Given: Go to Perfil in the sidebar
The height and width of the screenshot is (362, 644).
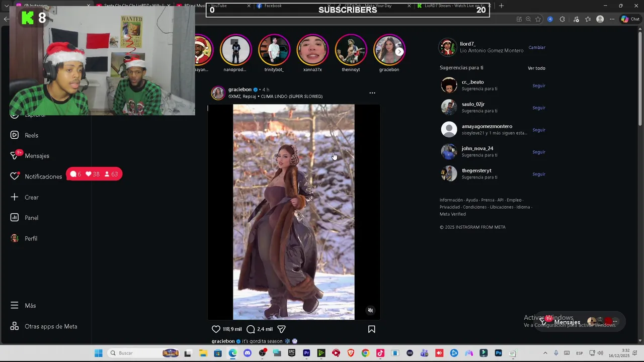Looking at the screenshot, I should pos(31,238).
